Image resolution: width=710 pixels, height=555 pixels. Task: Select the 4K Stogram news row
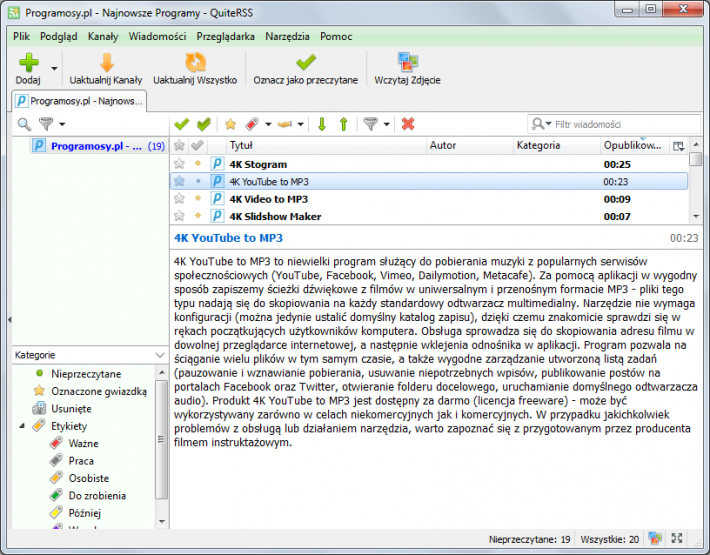tap(429, 164)
